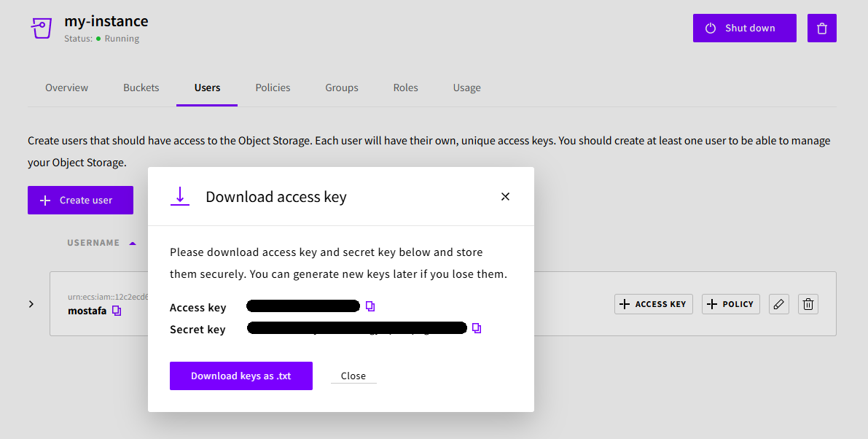Dismiss the dialog with the X
The image size is (868, 439).
[505, 196]
